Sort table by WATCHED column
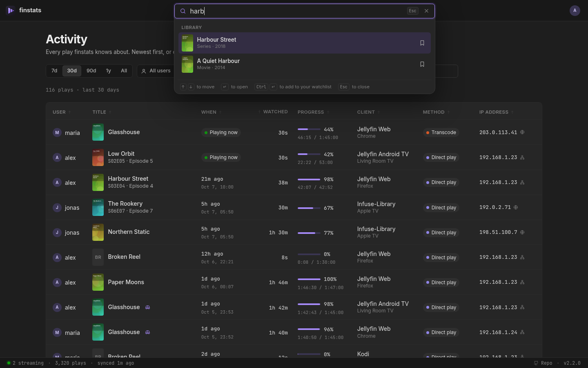Viewport: 588px width, 368px height. [x=273, y=112]
